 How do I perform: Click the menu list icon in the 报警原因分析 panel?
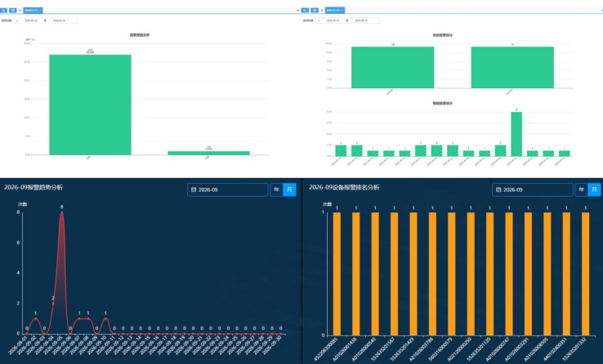pos(13,11)
